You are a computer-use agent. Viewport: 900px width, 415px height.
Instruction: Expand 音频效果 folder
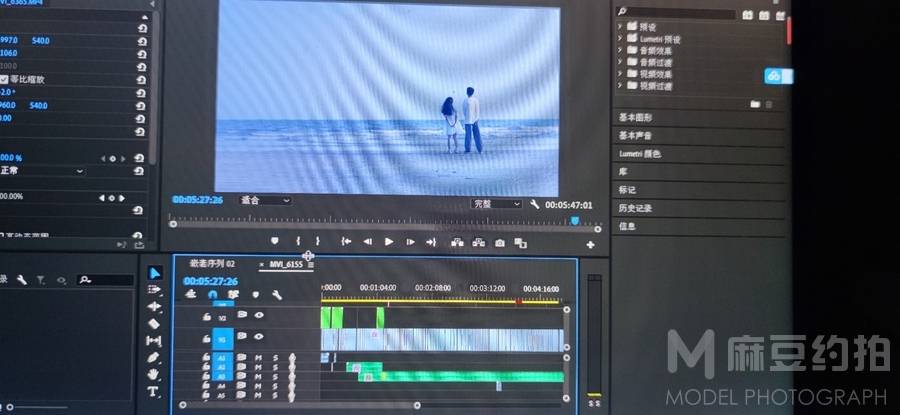620,50
